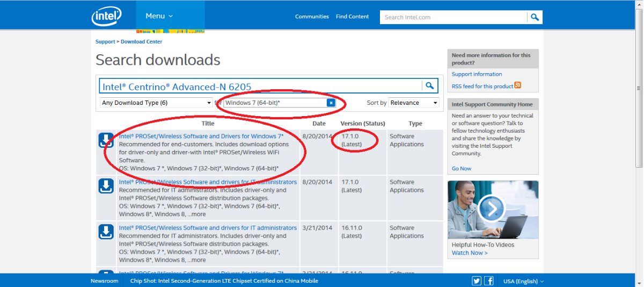Click Go Now community link
This screenshot has height=287, width=644.
coord(462,168)
